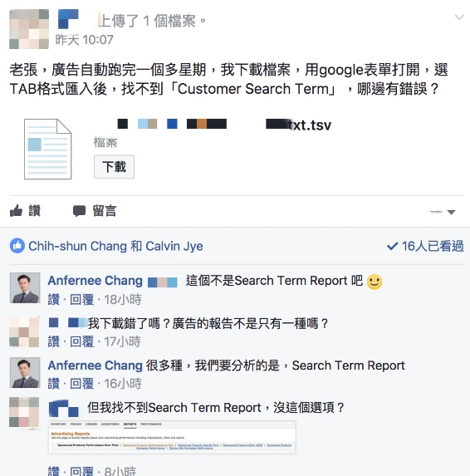Open Chih-shun Chang's profile from likes
This screenshot has height=476, width=470.
click(x=77, y=246)
